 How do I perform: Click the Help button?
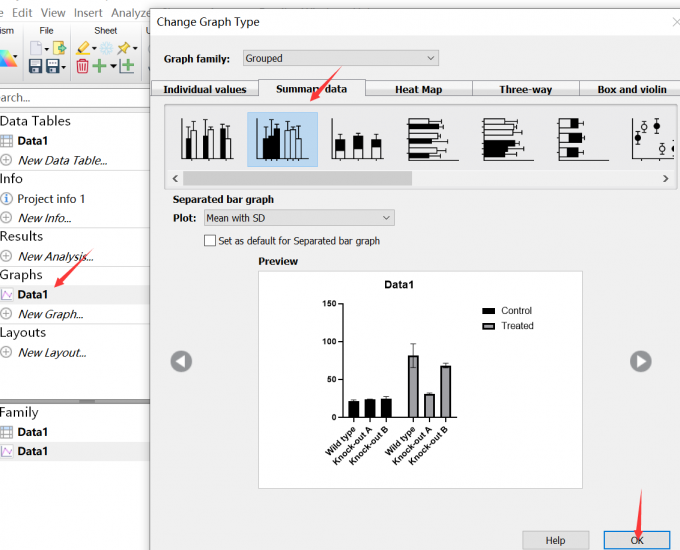[x=555, y=540]
